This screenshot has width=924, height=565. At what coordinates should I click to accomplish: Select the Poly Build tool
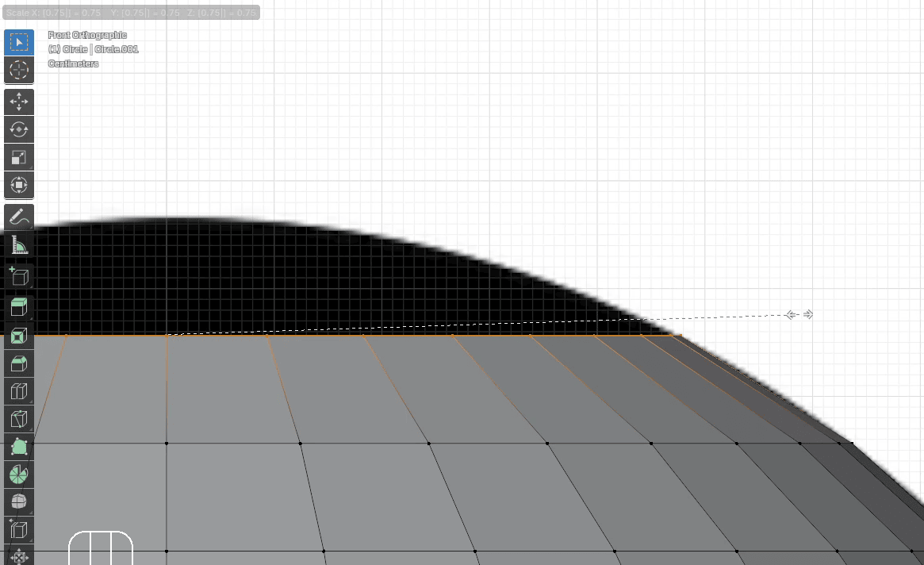[x=19, y=447]
